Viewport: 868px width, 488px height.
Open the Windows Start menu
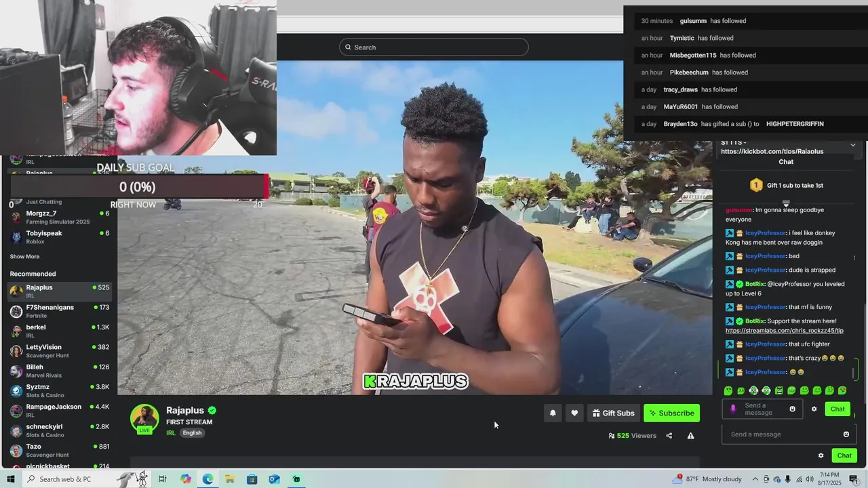pos(11,479)
